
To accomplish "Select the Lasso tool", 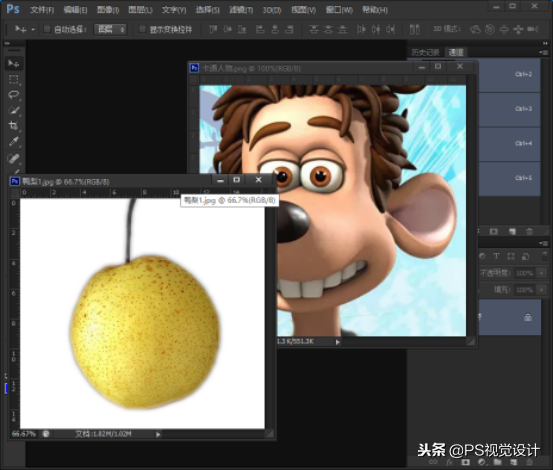I will pyautogui.click(x=14, y=95).
